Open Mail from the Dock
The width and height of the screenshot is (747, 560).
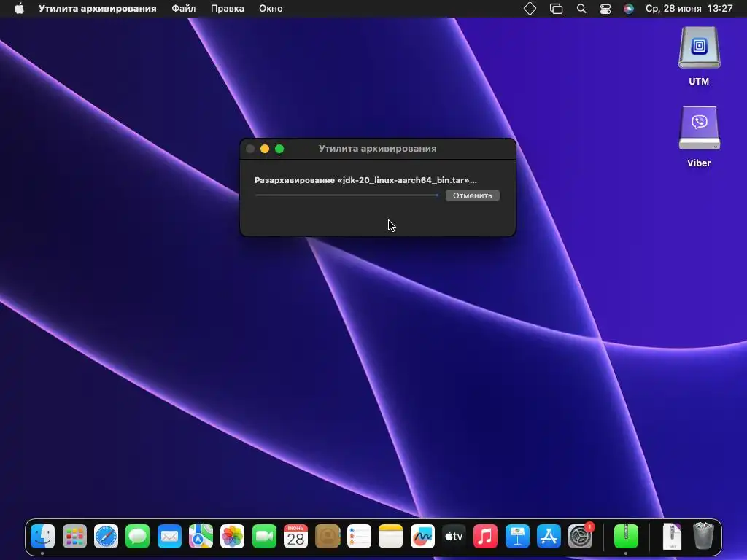[169, 537]
